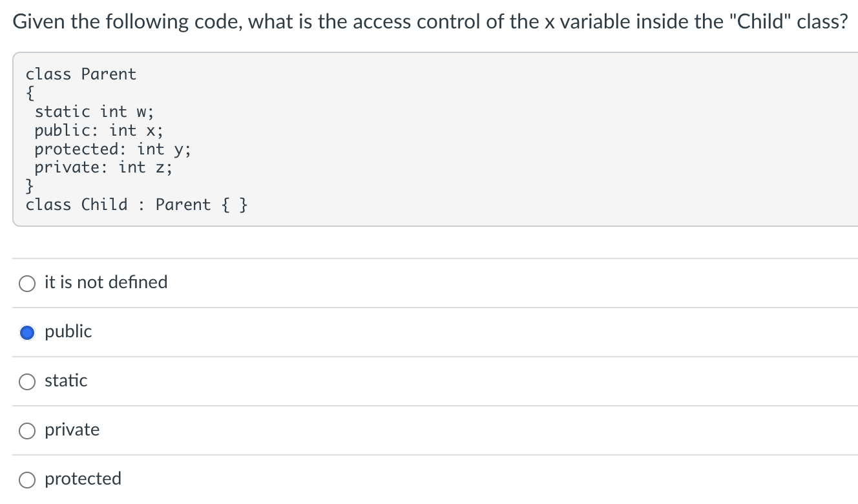Select the "it is not defined" radio button
Viewport: 858px width, 504px height.
[27, 283]
